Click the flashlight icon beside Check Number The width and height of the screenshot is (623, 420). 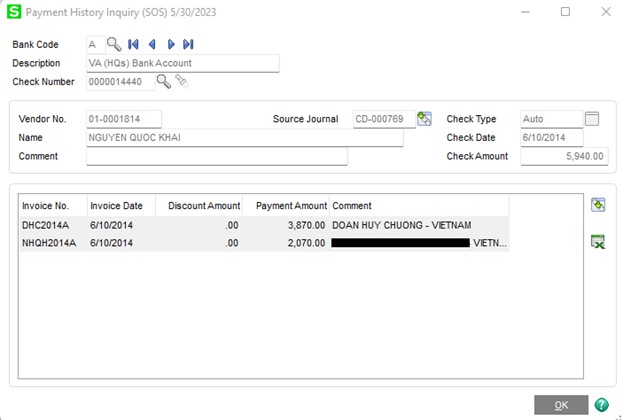tap(182, 81)
